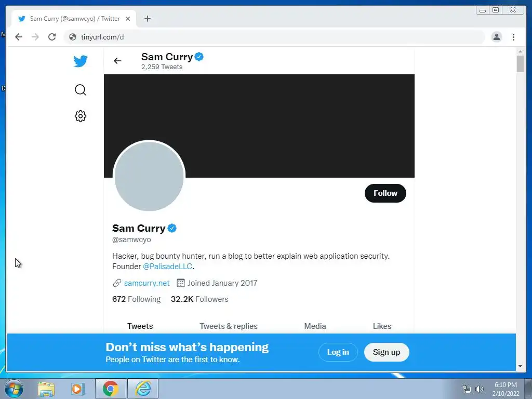Close the Sam Curry Twitter tab
532x399 pixels.
[x=128, y=19]
